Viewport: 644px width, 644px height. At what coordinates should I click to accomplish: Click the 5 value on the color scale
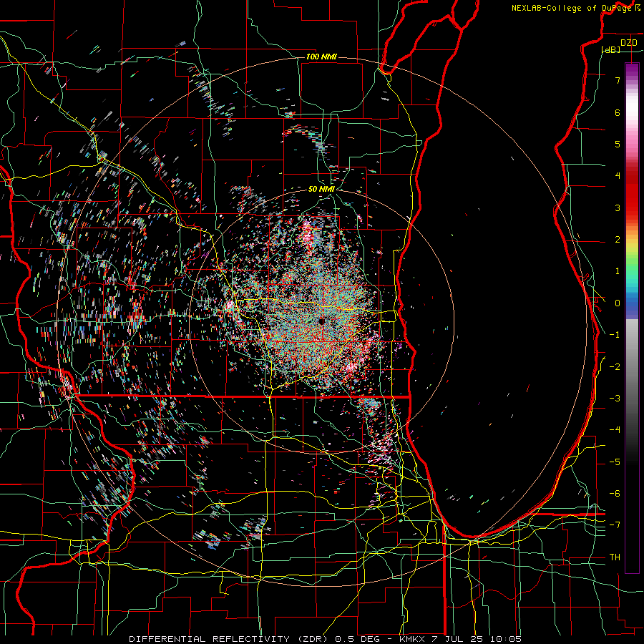618,144
